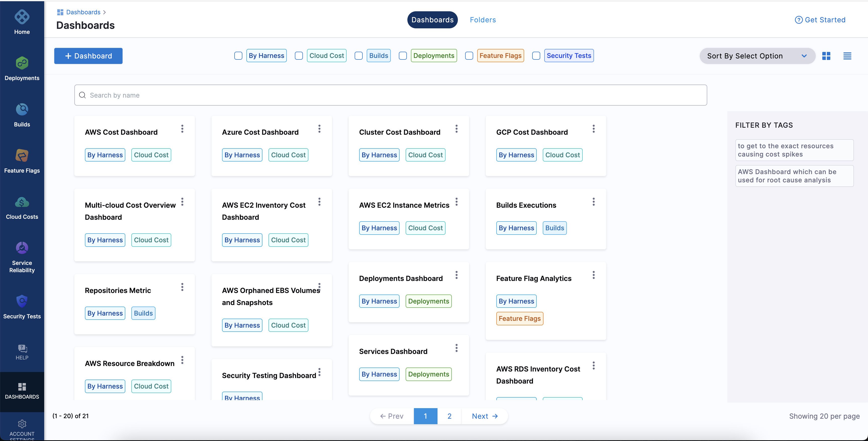Tick the Security Tests filter checkbox
Image resolution: width=868 pixels, height=441 pixels.
[536, 56]
